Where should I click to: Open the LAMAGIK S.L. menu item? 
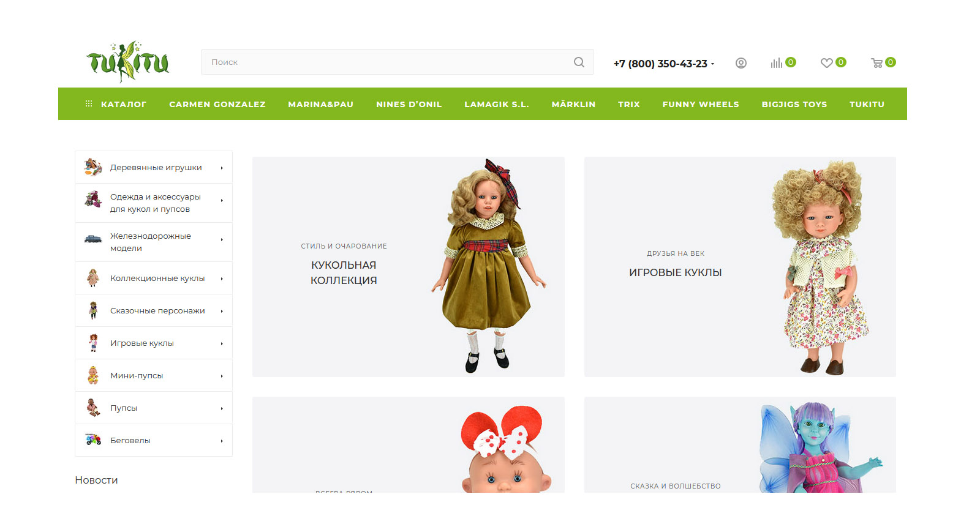[497, 104]
